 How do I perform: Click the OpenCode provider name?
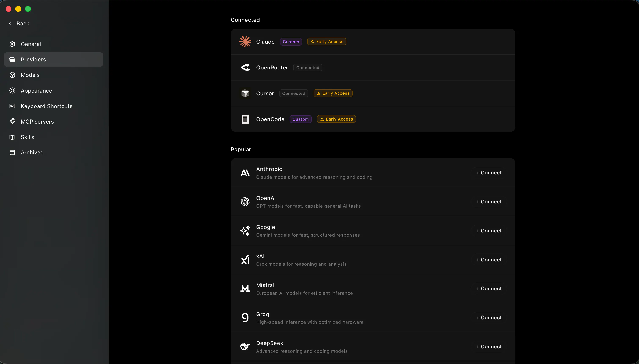[x=270, y=119]
